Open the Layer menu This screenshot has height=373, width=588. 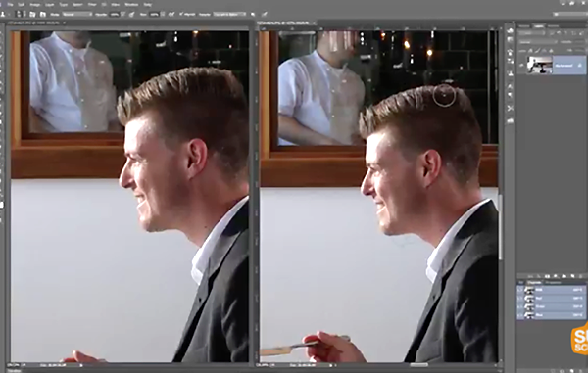(50, 5)
